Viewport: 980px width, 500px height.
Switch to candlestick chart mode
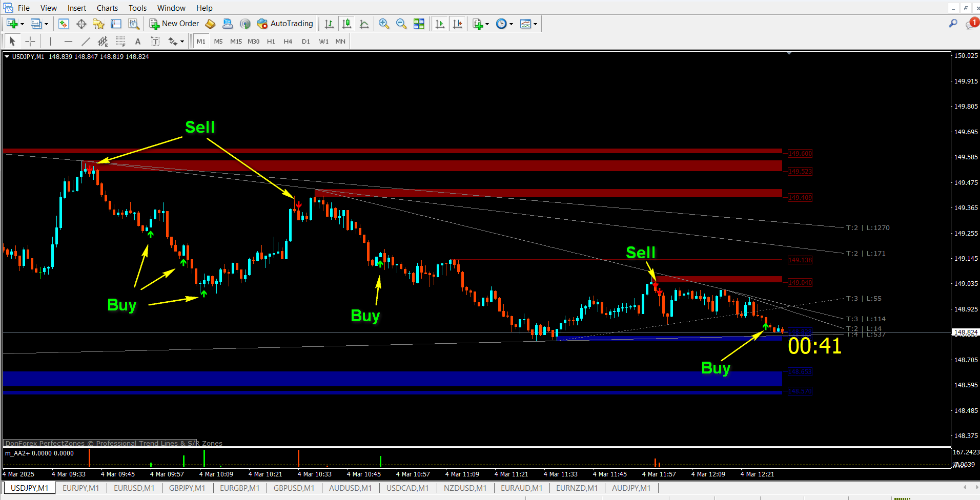point(346,24)
